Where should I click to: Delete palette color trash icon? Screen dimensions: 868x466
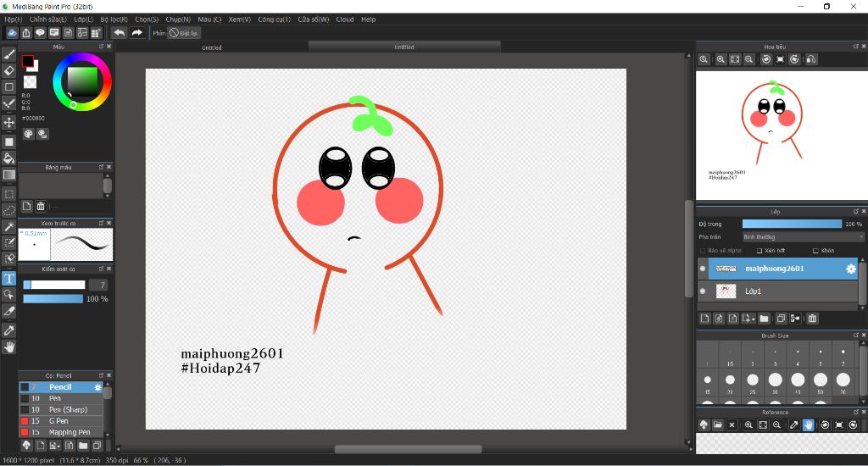point(41,207)
